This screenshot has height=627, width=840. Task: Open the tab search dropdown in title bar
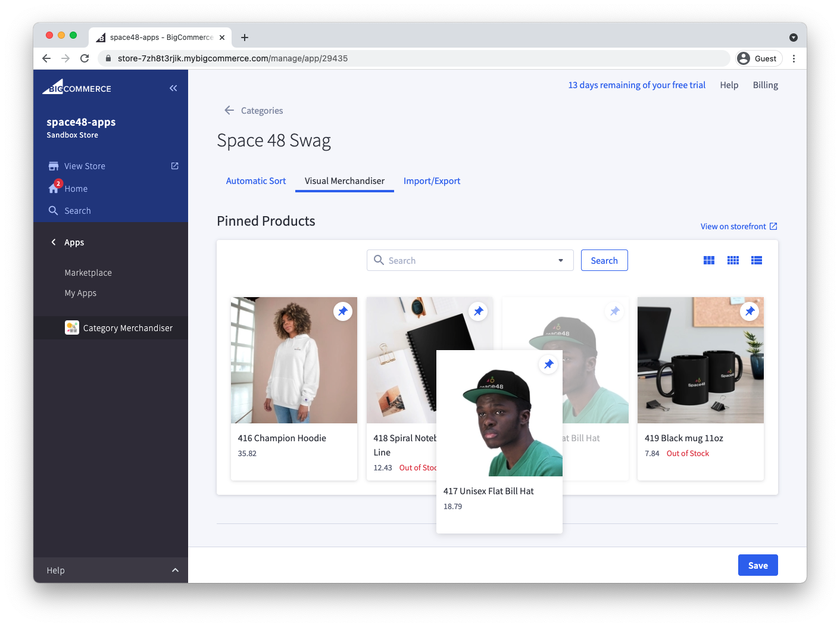[x=794, y=38]
